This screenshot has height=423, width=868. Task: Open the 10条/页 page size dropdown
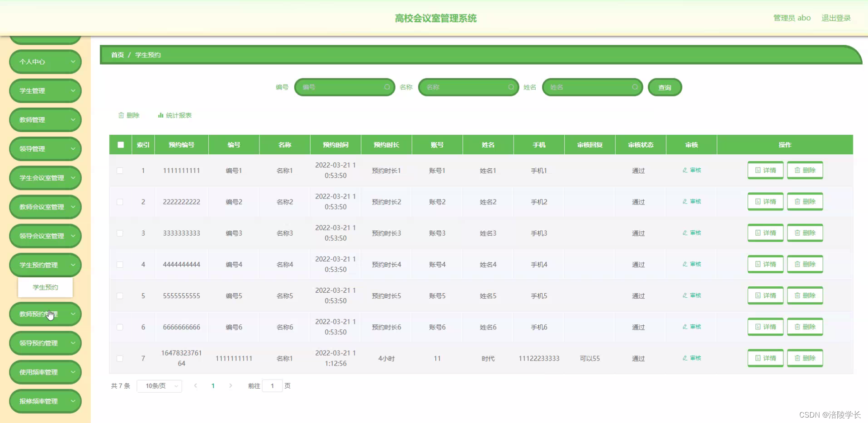(x=159, y=386)
